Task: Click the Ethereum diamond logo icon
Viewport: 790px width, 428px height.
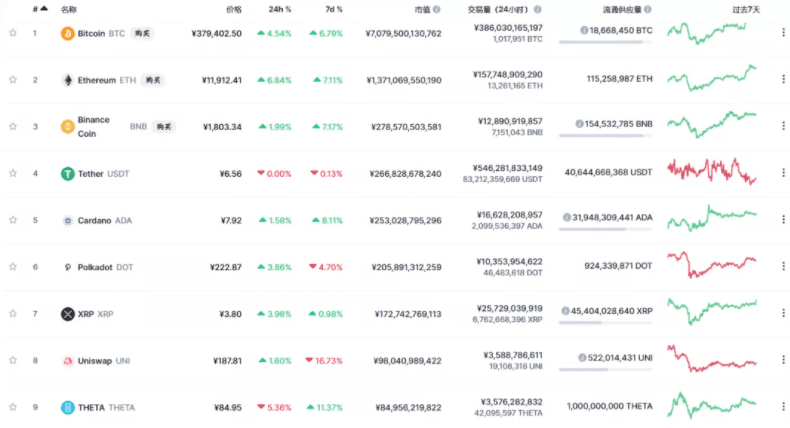Action: [68, 80]
